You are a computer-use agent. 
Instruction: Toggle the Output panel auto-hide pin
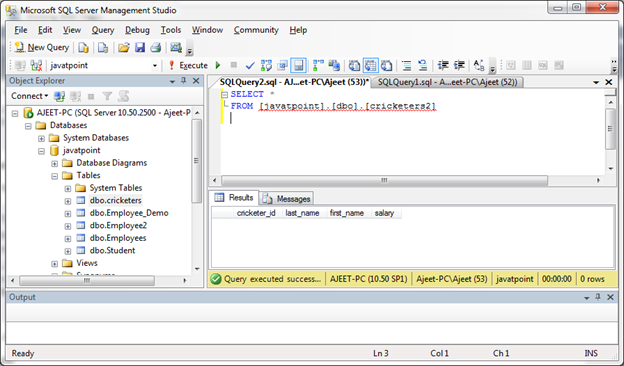[598, 297]
